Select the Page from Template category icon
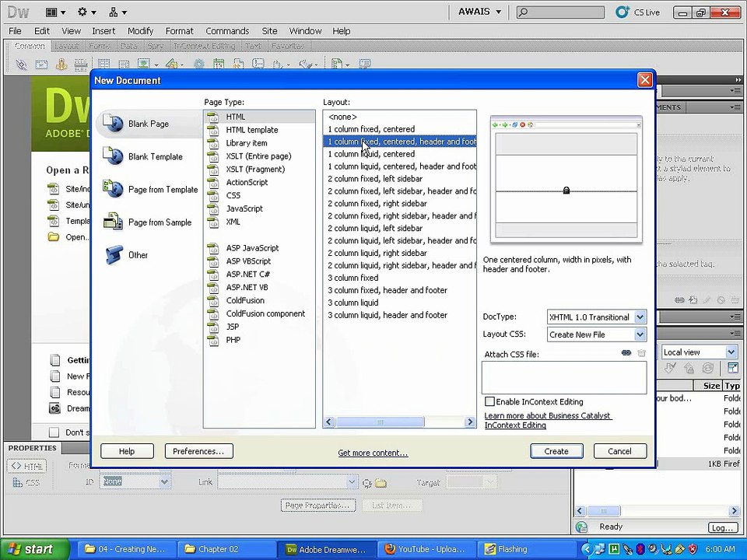This screenshot has height=560, width=747. pos(113,189)
